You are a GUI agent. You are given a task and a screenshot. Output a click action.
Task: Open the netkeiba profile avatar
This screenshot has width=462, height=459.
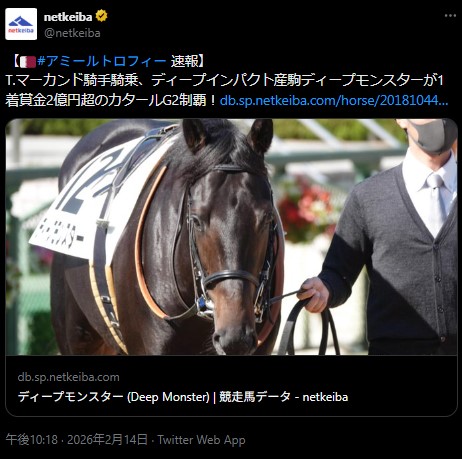21,24
